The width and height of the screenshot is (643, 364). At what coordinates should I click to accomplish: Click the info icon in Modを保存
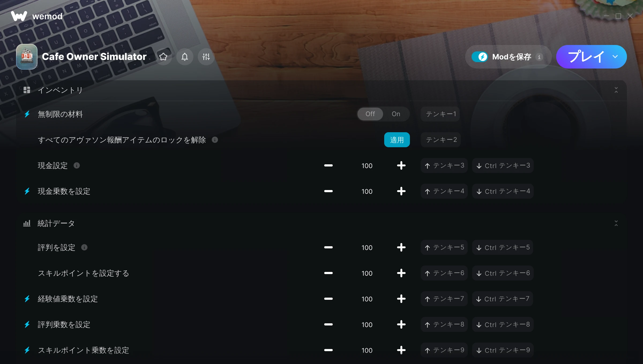539,57
